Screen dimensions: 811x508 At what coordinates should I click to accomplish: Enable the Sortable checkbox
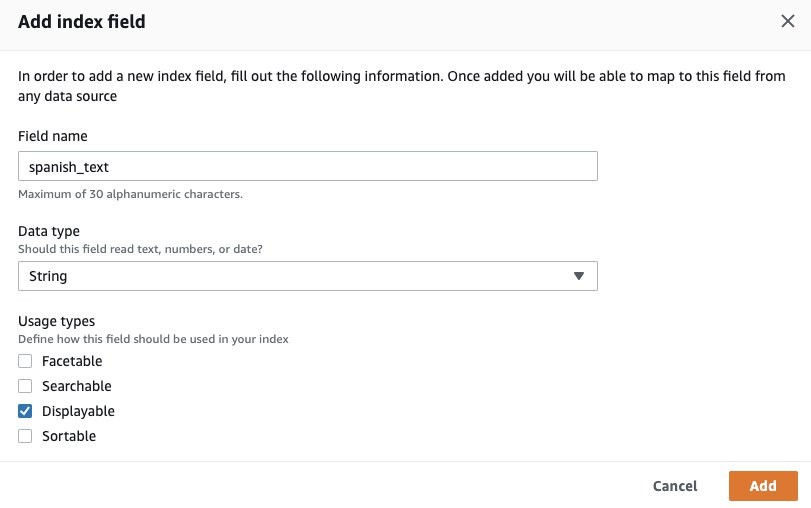25,436
